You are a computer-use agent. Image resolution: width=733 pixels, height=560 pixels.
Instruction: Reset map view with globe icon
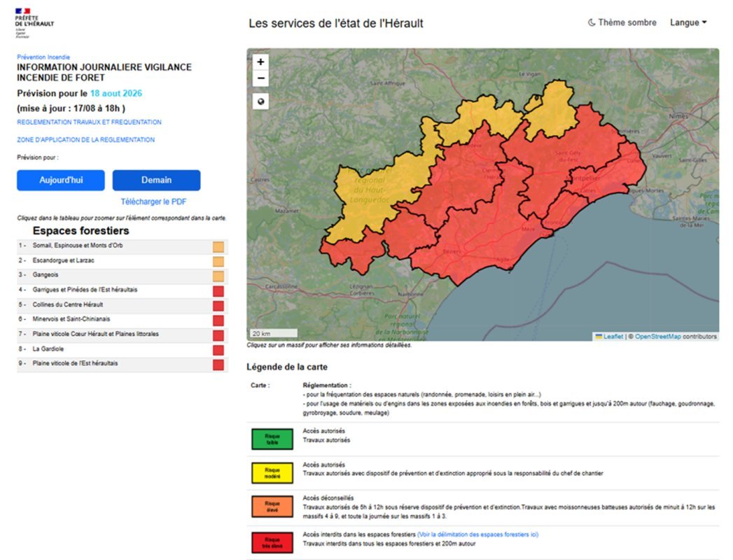pyautogui.click(x=261, y=101)
